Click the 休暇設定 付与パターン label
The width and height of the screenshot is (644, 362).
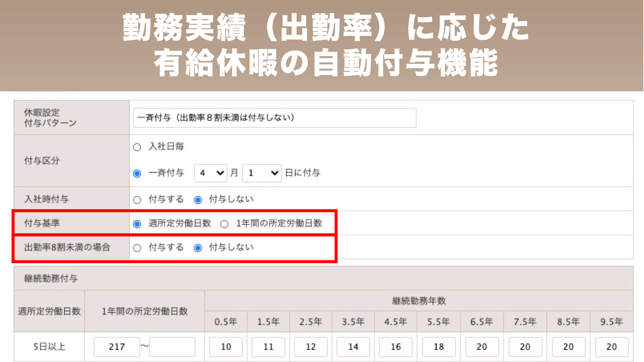point(50,118)
